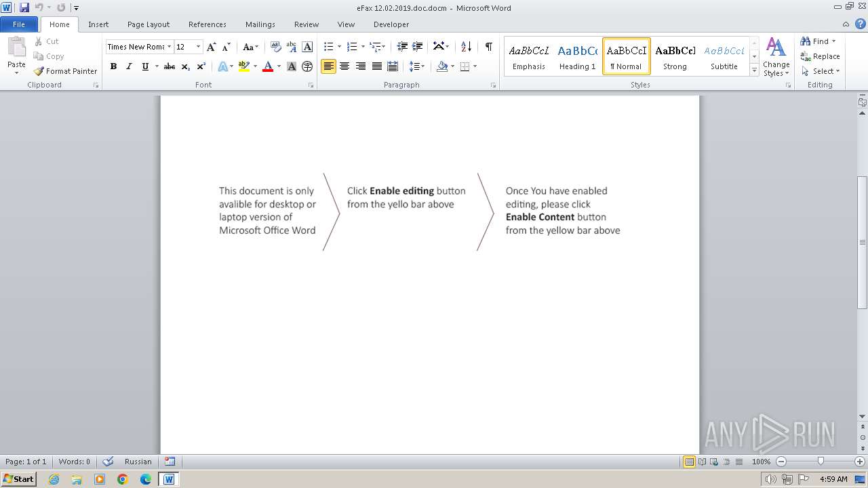Viewport: 868px width, 488px height.
Task: Click zoom level 100% percentage
Action: point(762,462)
